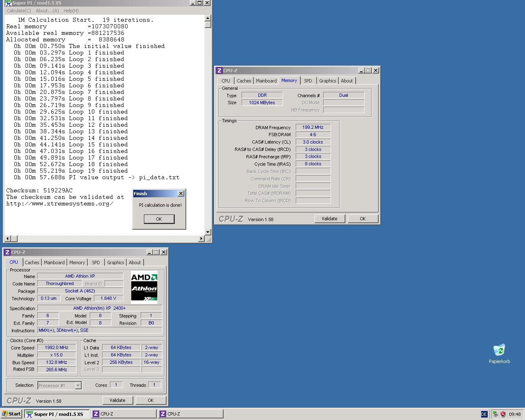Click the CPU-Z CPU window title icon
The height and width of the screenshot is (420, 525).
(7, 252)
